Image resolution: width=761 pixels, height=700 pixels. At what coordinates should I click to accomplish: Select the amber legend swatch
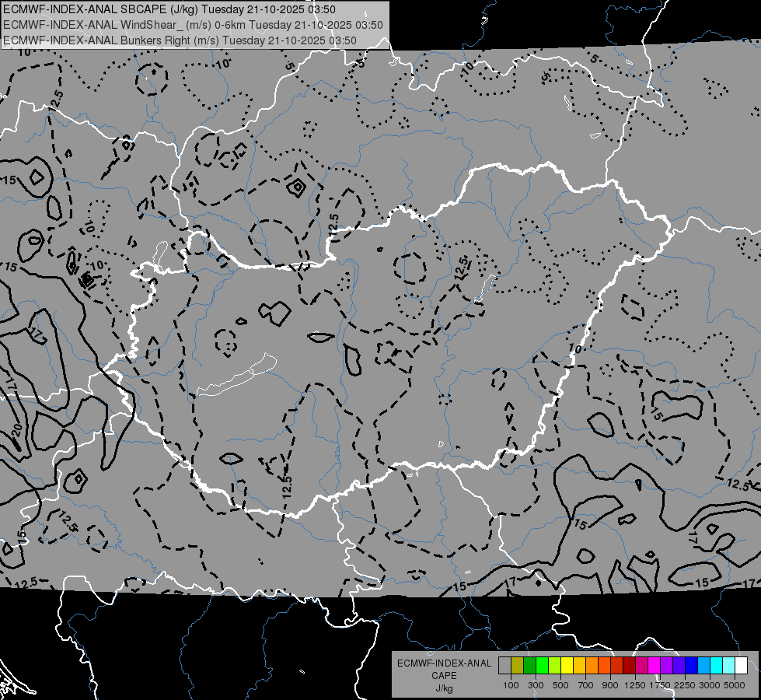[x=579, y=666]
